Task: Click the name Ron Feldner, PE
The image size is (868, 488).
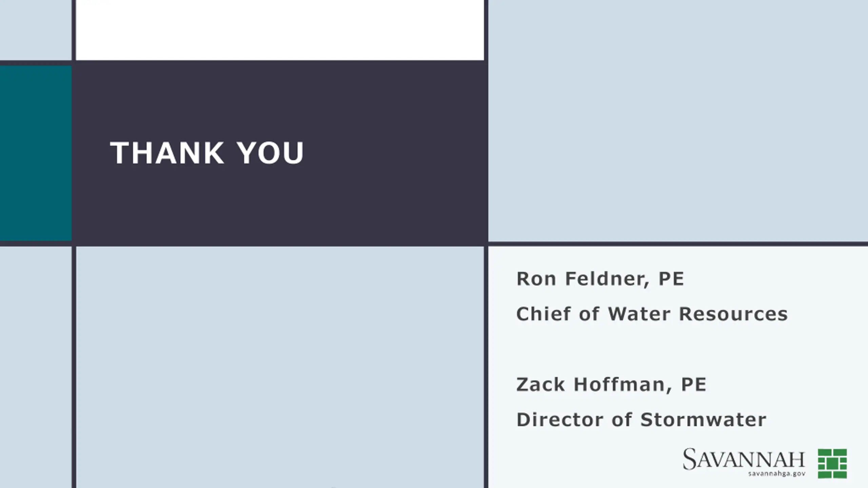Action: [x=600, y=279]
